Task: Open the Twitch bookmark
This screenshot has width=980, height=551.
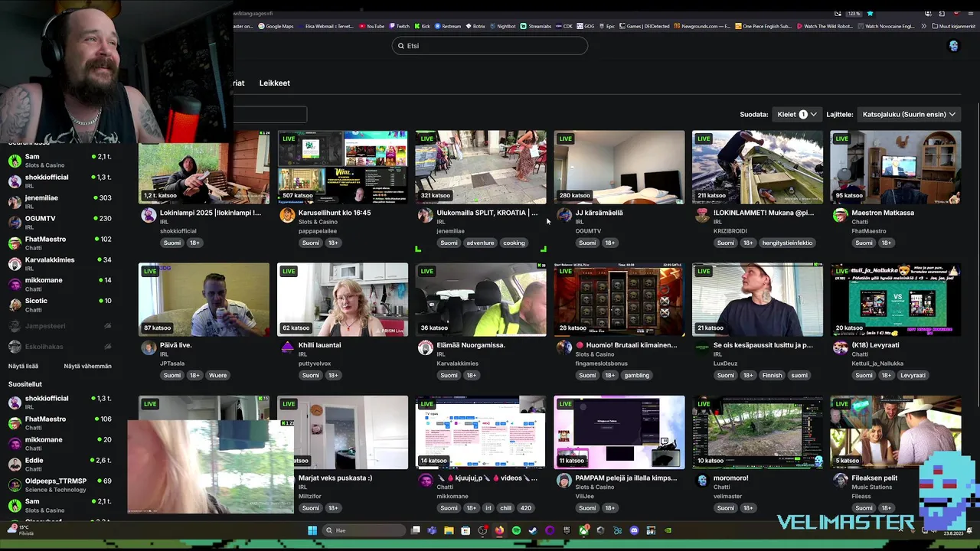Action: coord(399,26)
